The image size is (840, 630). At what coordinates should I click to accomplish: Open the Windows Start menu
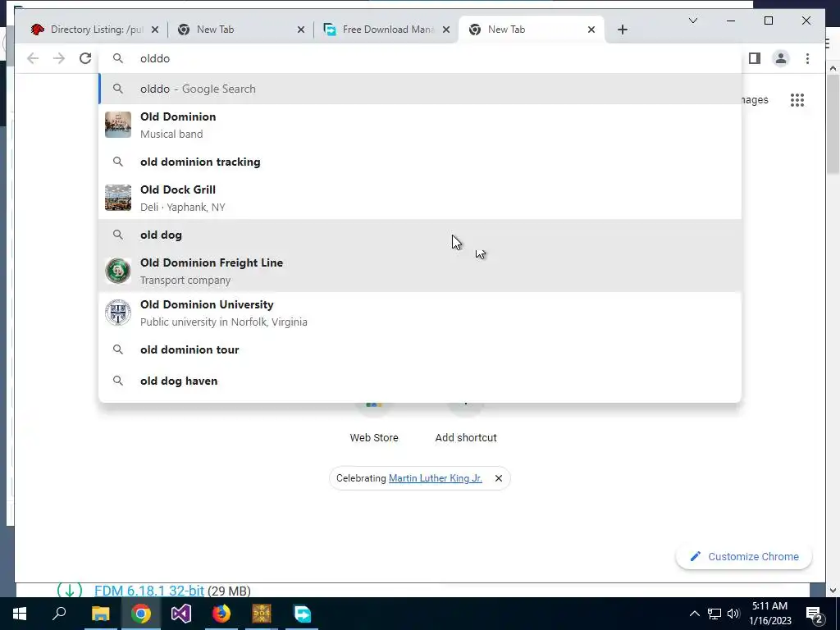coord(20,614)
